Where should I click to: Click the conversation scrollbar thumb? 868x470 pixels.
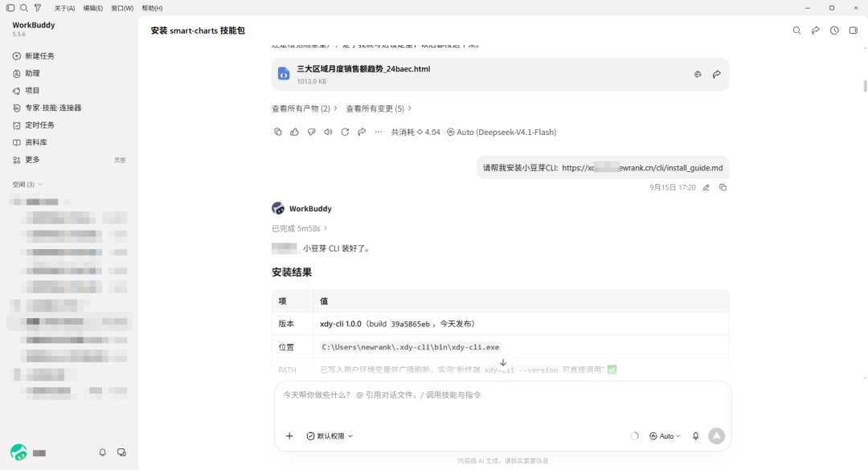tap(865, 86)
